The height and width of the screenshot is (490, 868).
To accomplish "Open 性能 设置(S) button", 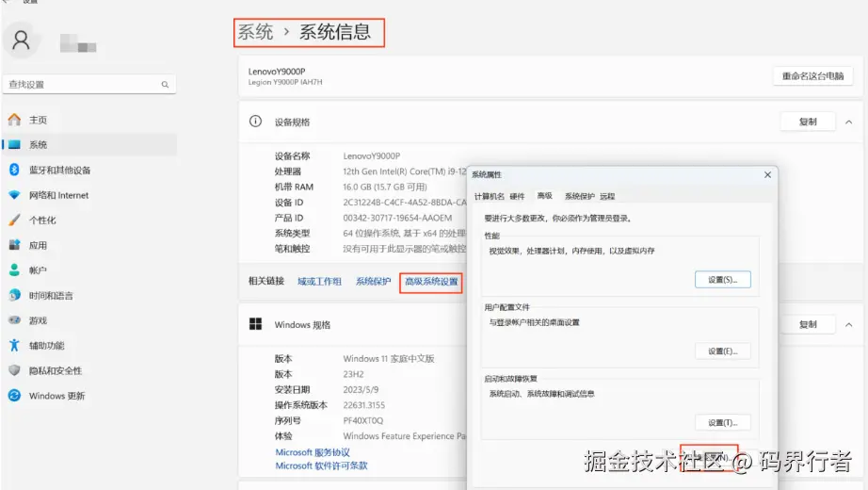I will (x=722, y=279).
